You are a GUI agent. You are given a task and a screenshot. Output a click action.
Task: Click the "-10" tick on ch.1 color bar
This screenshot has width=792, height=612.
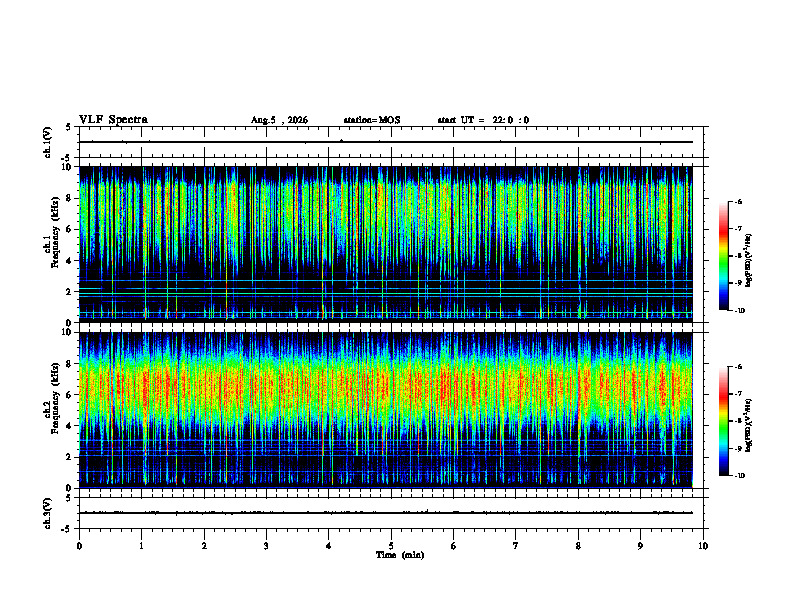[739, 311]
